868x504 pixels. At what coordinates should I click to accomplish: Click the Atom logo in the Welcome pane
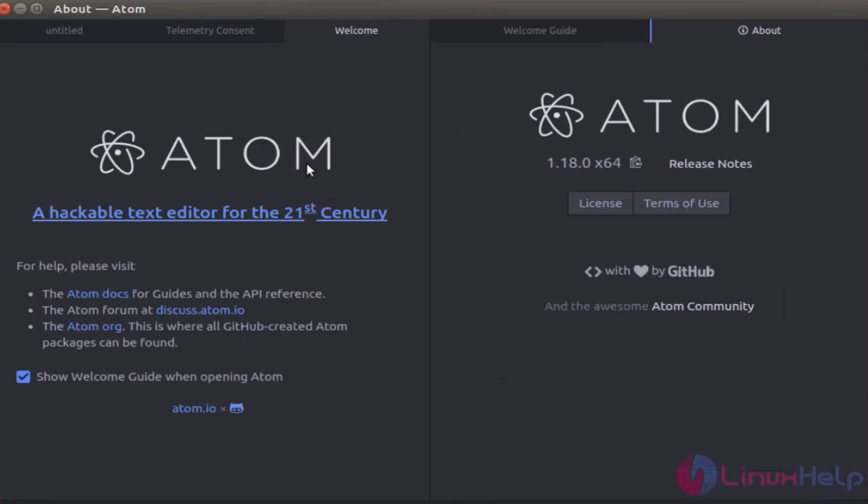click(x=211, y=153)
